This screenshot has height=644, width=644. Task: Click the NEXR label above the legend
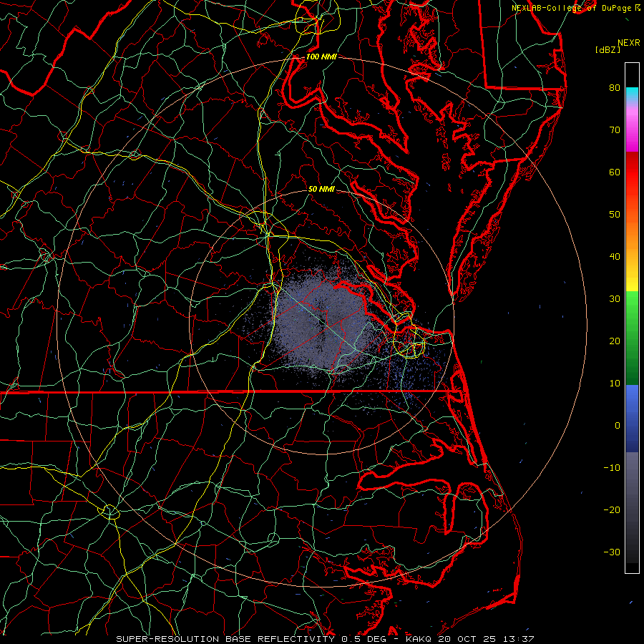(x=628, y=42)
